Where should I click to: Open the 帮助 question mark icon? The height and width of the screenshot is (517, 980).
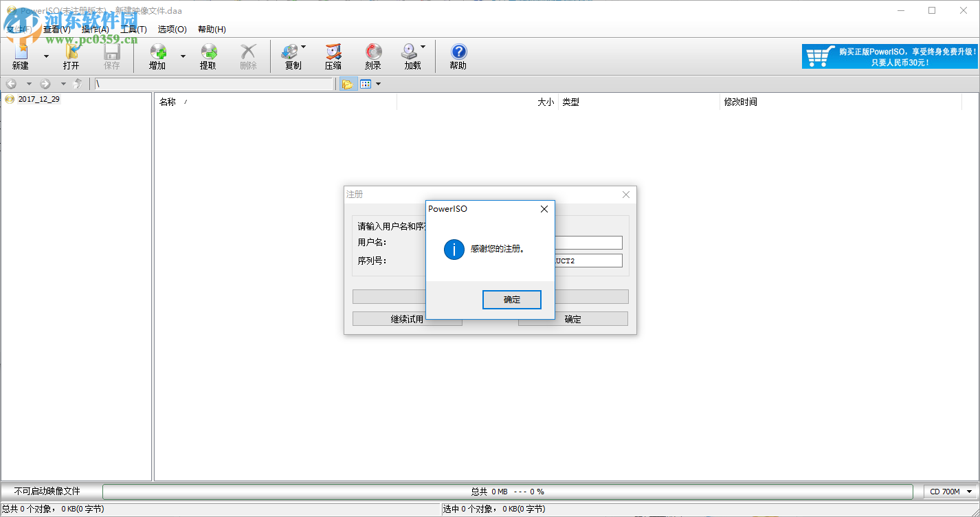click(457, 55)
